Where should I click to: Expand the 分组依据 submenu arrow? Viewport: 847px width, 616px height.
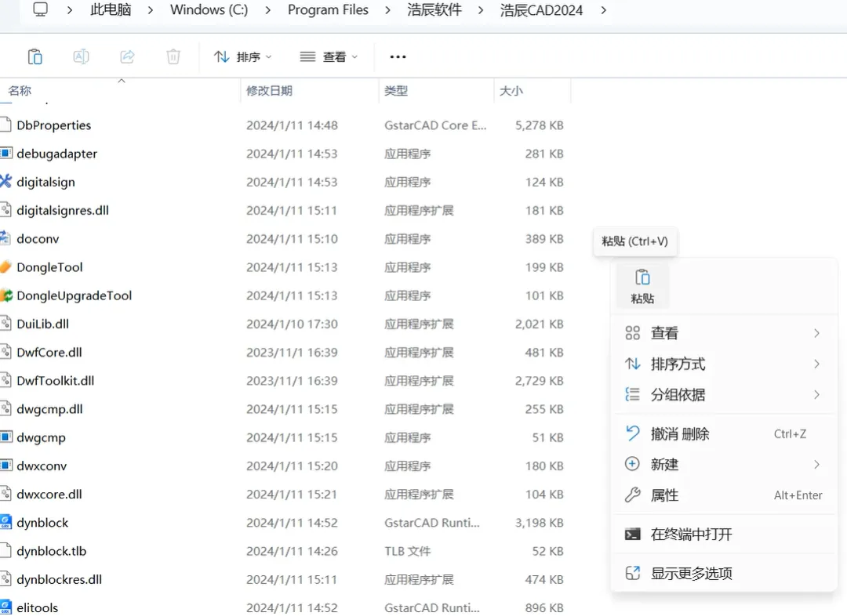point(816,395)
